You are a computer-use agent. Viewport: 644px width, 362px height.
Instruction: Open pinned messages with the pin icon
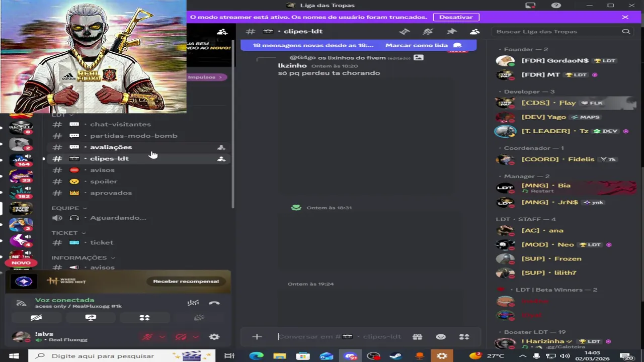tap(451, 31)
